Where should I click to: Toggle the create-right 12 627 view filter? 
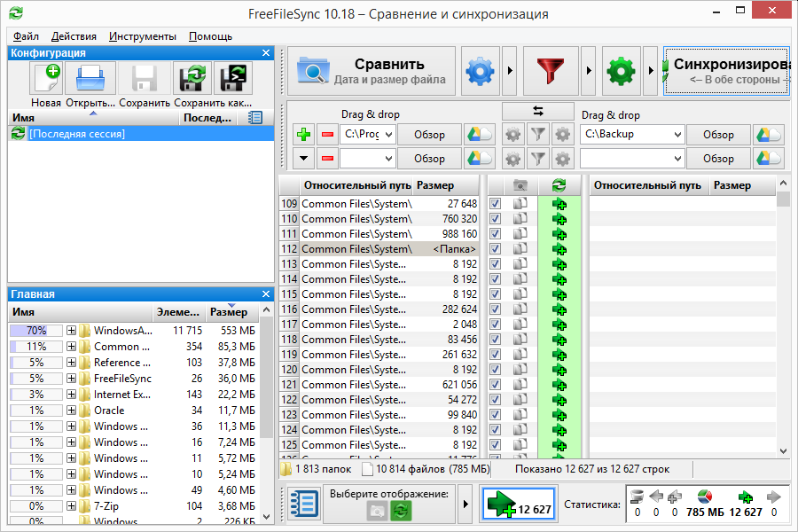click(519, 504)
